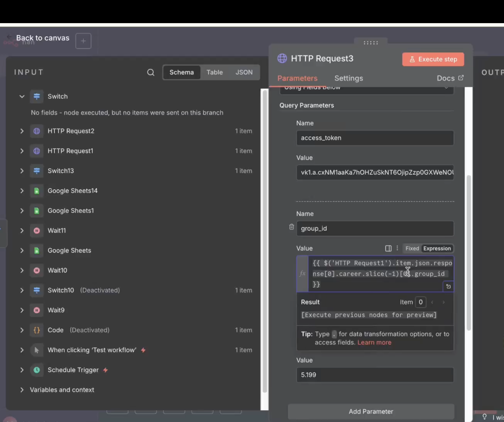Click the panel drag handle dots
This screenshot has width=504, height=422.
pyautogui.click(x=371, y=43)
